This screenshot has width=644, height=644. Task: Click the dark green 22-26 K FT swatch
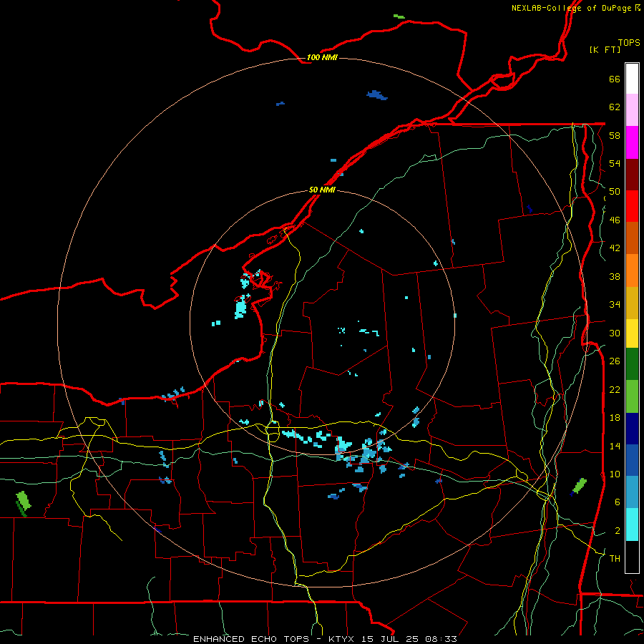(632, 364)
